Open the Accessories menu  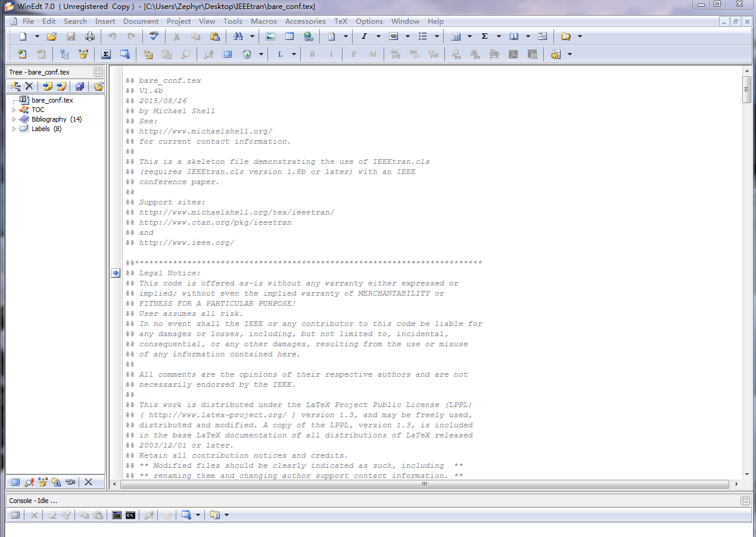306,21
